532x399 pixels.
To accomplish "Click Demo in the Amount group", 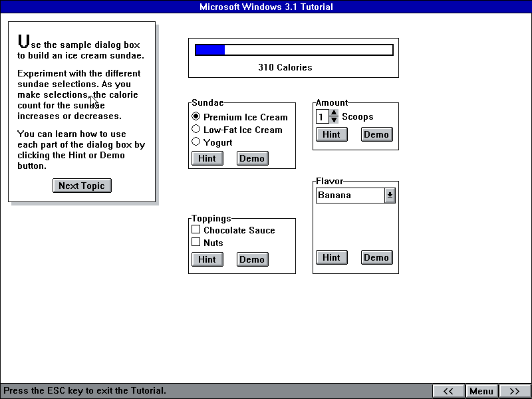I will [x=376, y=135].
